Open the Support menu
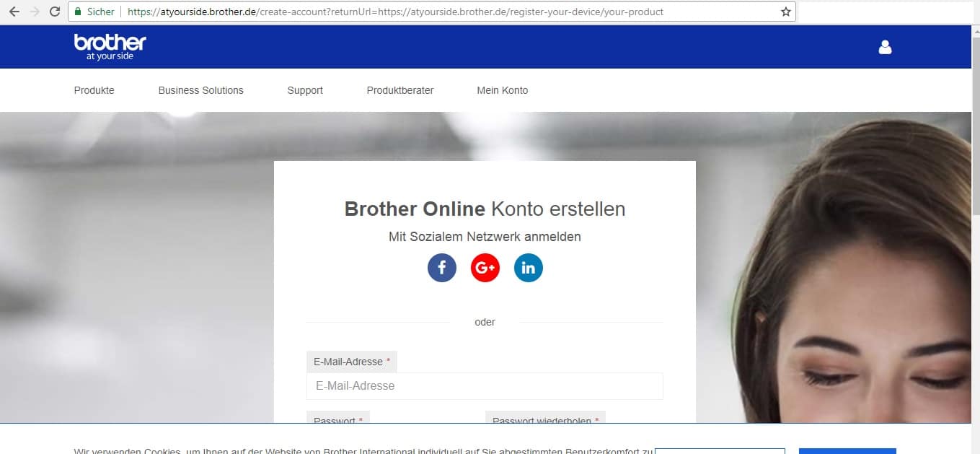 (305, 90)
